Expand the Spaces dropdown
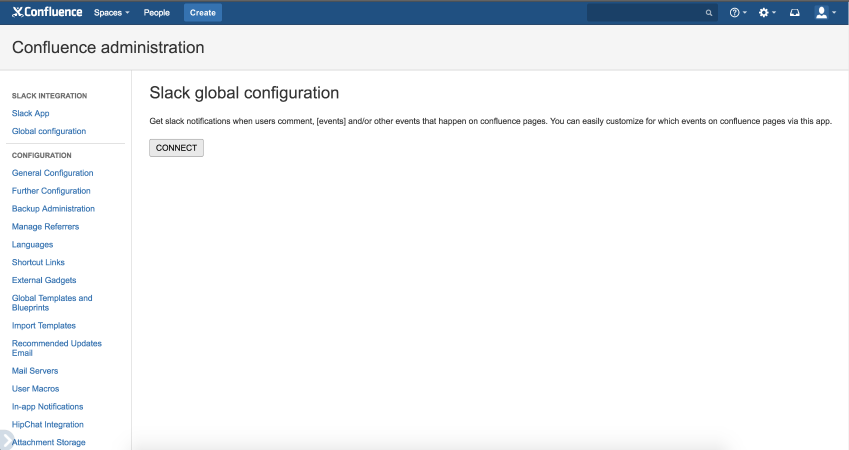 pyautogui.click(x=112, y=12)
